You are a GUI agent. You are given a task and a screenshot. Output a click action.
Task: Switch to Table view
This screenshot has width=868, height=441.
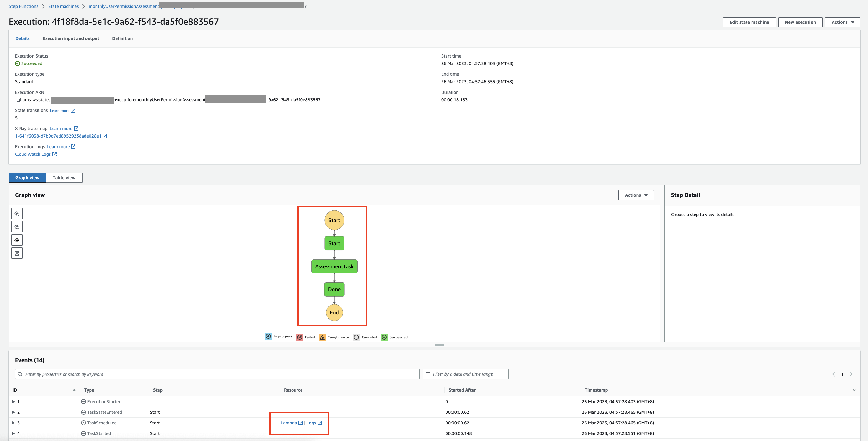(x=64, y=177)
